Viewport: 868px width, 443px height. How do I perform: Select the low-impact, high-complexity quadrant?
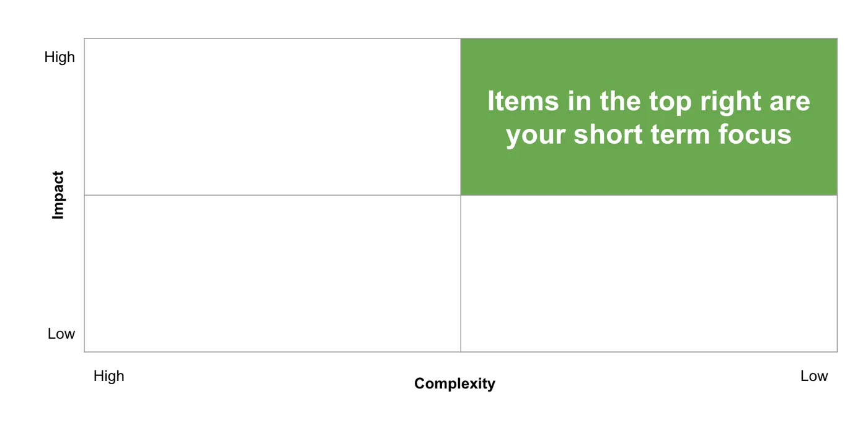[x=272, y=273]
